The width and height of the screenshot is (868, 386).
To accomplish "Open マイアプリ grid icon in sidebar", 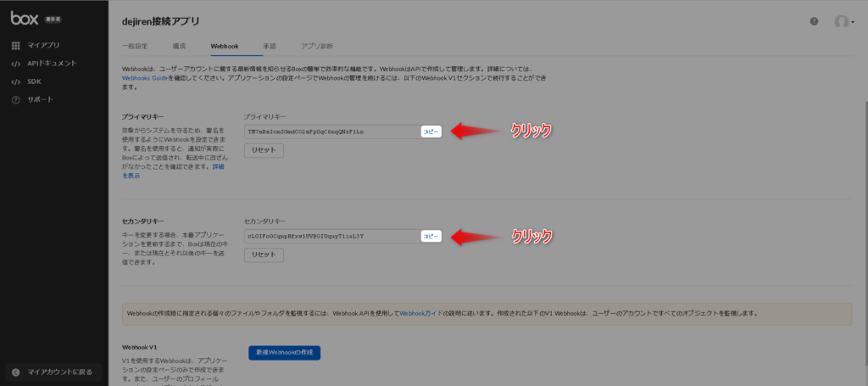I will pyautogui.click(x=15, y=46).
